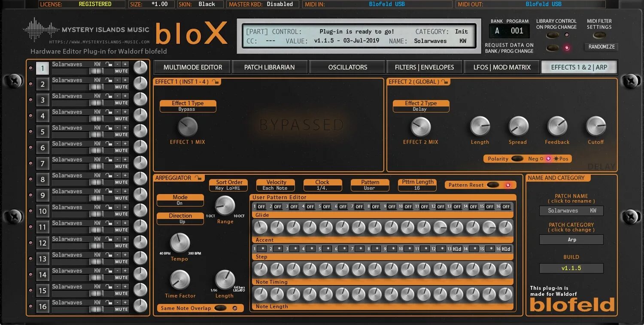Open the arpeggiator Direction dropdown
644x325 pixels.
(x=180, y=219)
